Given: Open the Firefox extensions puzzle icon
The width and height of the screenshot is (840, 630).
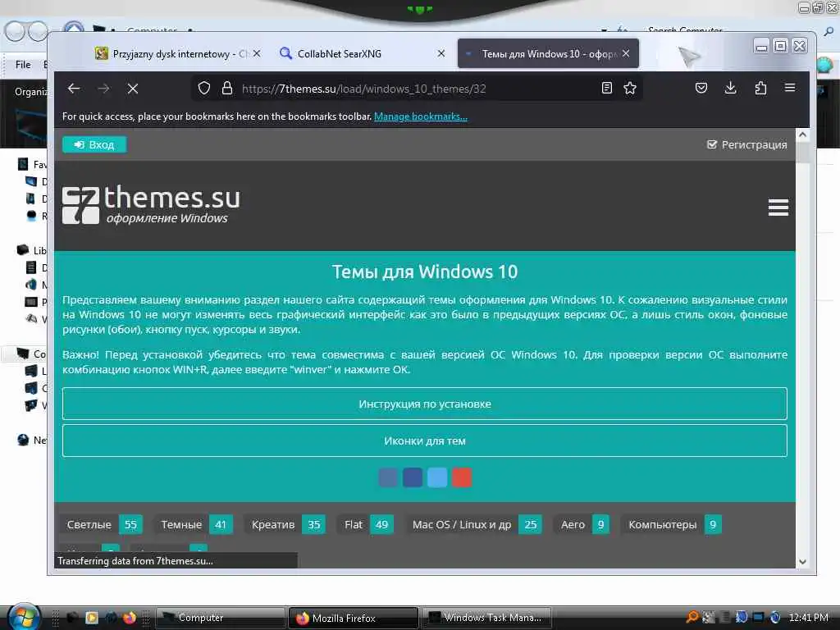Looking at the screenshot, I should point(760,88).
